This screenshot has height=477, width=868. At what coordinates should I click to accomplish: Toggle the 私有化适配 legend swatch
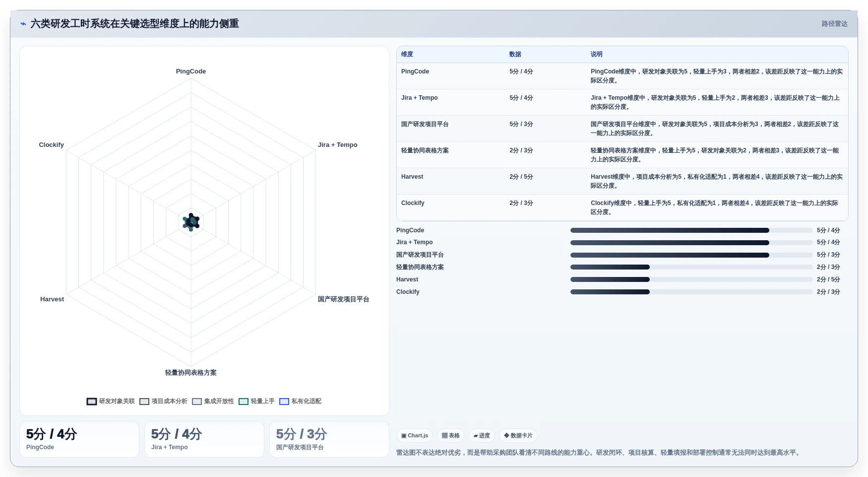pos(284,402)
